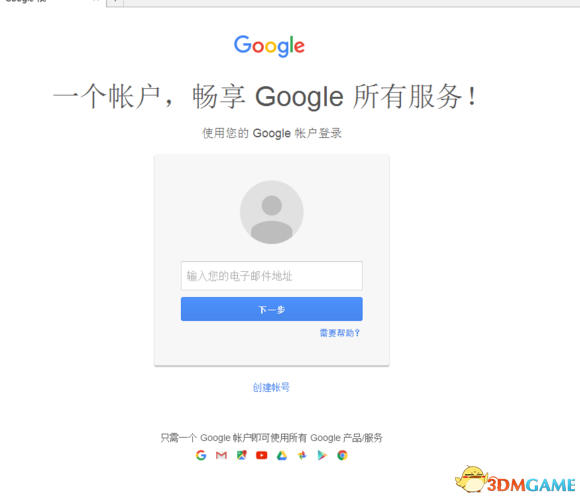The height and width of the screenshot is (498, 580).
Task: Click the 只需一个 Google 帐户 footer text
Action: tap(272, 438)
